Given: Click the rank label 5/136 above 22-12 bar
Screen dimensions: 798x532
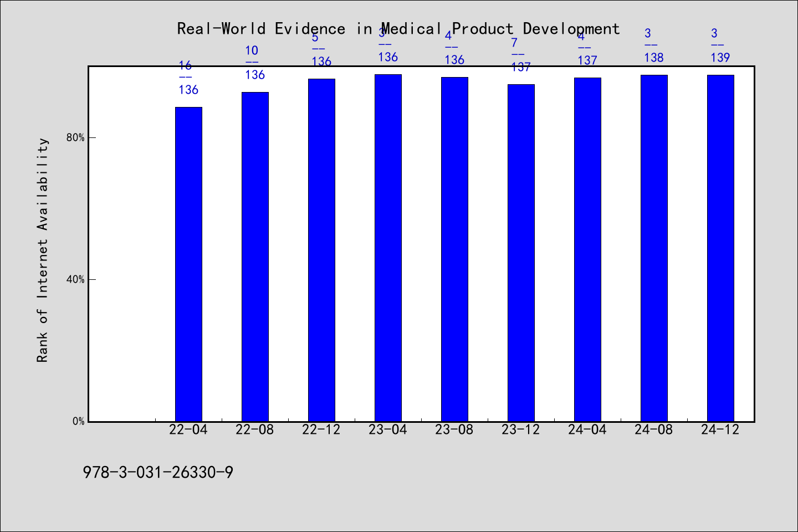Looking at the screenshot, I should (321, 49).
